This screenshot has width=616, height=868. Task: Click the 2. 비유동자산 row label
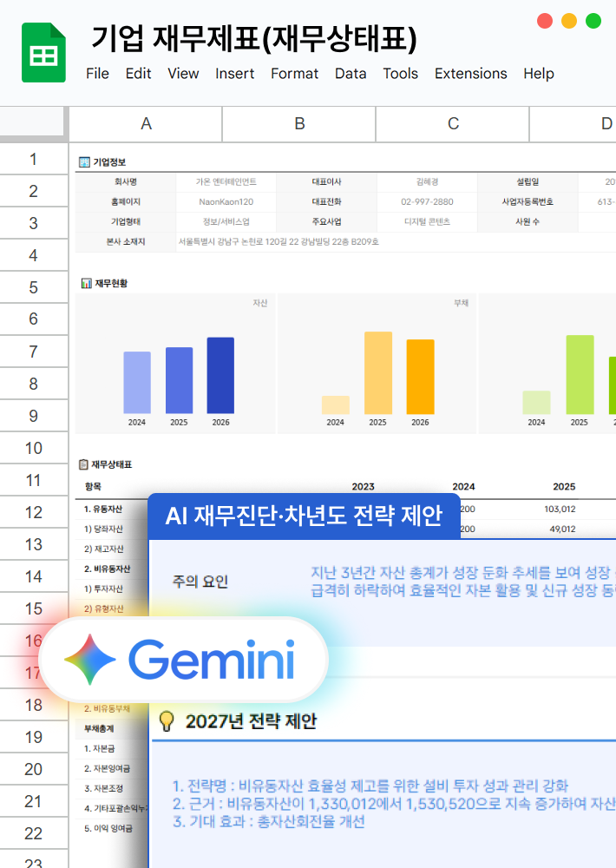(x=107, y=569)
